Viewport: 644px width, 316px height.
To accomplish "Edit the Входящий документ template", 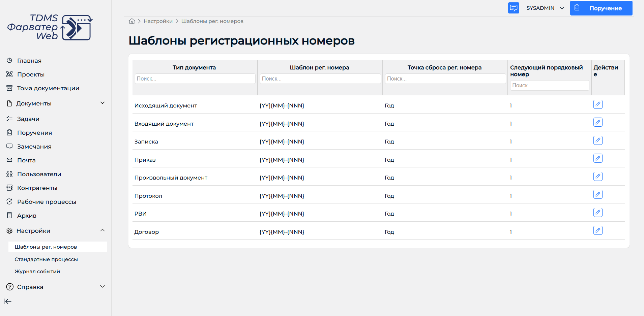I will click(598, 122).
